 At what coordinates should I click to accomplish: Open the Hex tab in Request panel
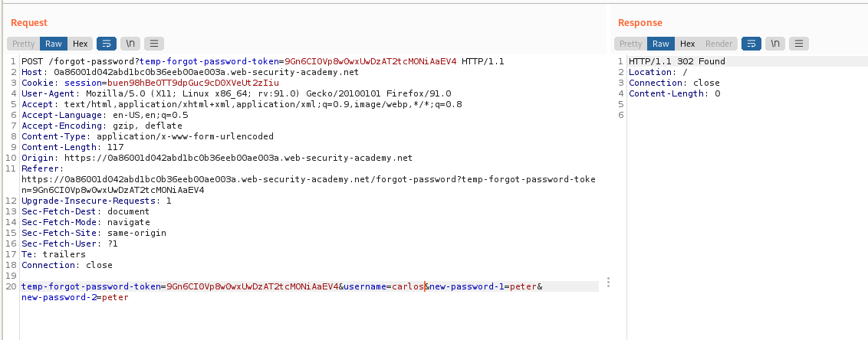click(x=81, y=44)
